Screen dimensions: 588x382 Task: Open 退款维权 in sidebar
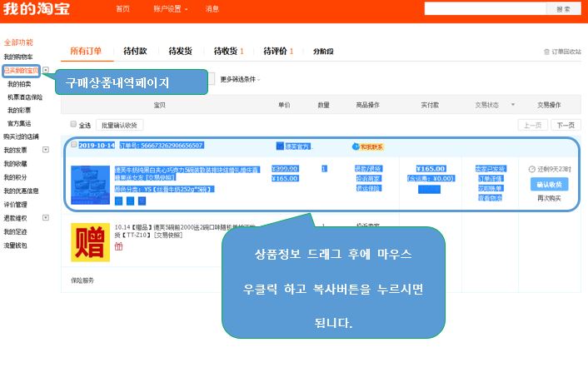(15, 218)
